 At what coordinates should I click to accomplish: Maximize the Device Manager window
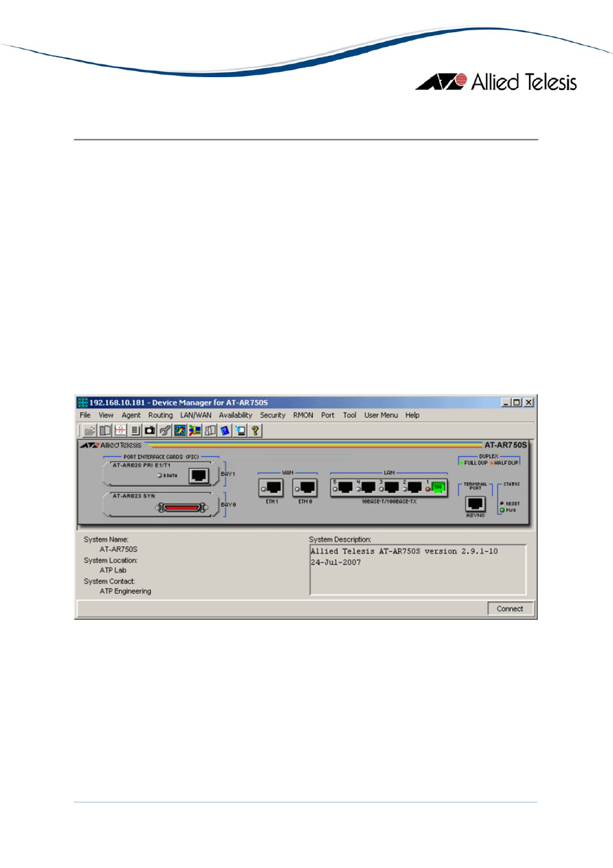point(517,402)
